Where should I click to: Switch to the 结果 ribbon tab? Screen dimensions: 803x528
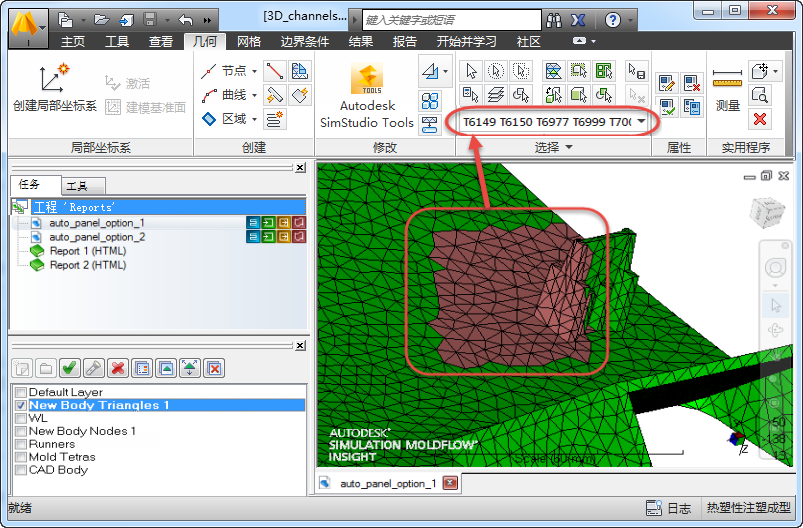(x=361, y=41)
